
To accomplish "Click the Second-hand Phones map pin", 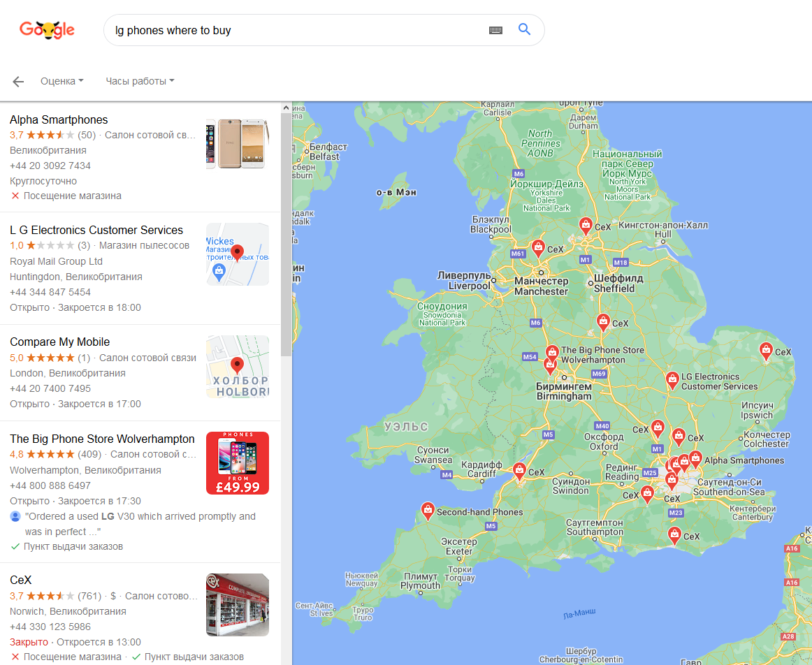I will (427, 511).
